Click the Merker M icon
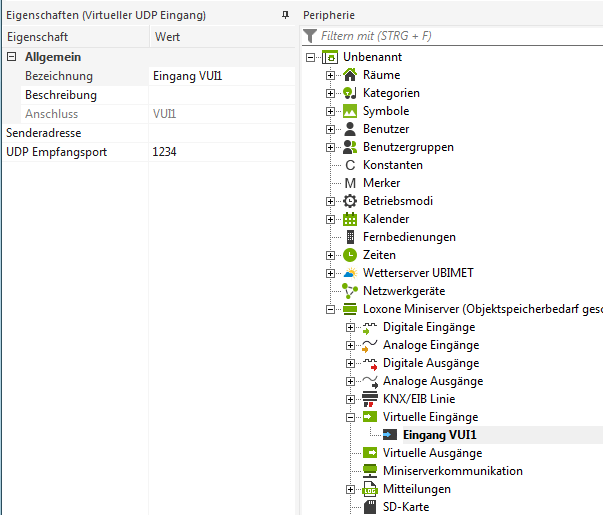This screenshot has width=603, height=515. pyautogui.click(x=350, y=183)
